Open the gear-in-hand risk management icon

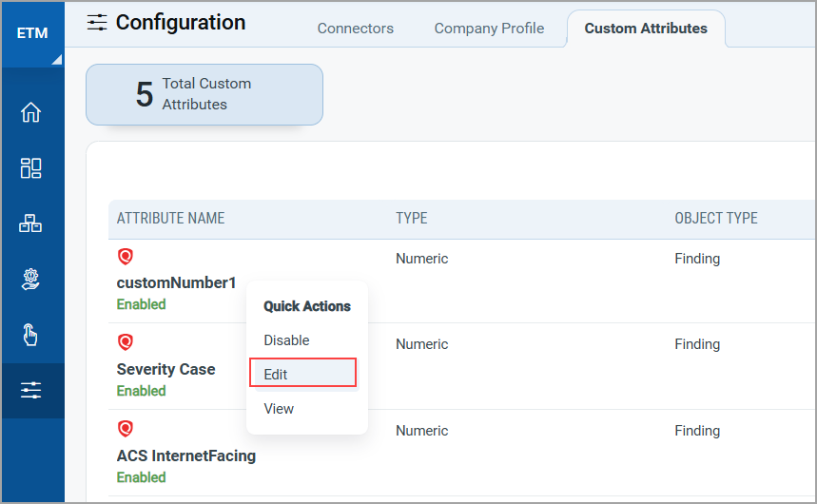[x=30, y=280]
